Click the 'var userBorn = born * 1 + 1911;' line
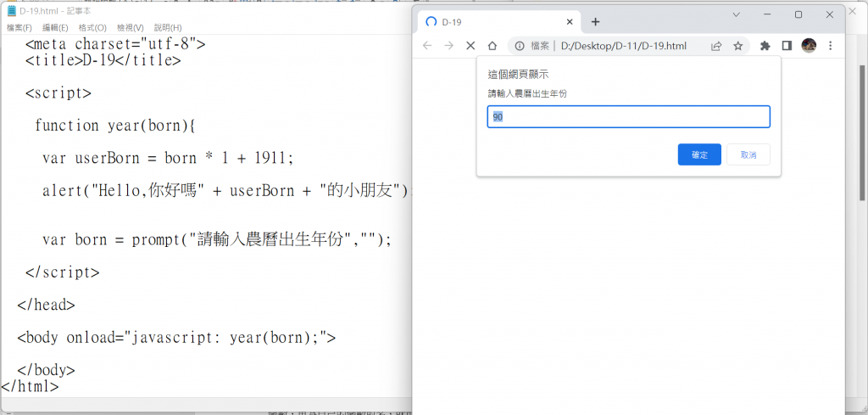868x415 pixels. point(168,158)
